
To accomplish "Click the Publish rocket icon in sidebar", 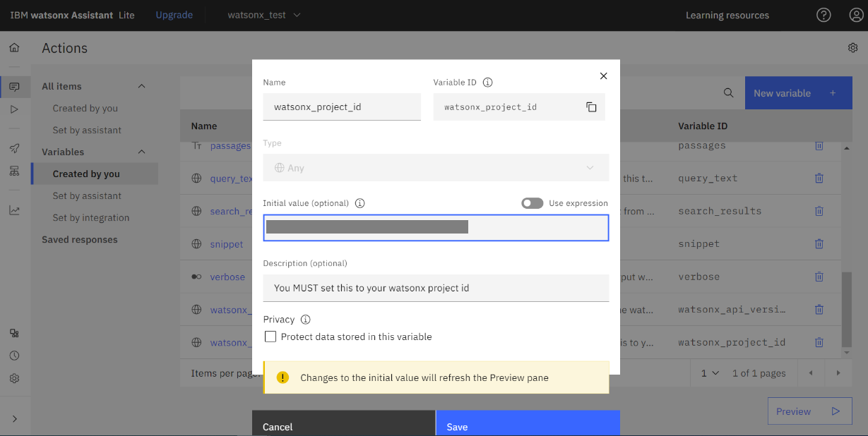I will pyautogui.click(x=14, y=149).
